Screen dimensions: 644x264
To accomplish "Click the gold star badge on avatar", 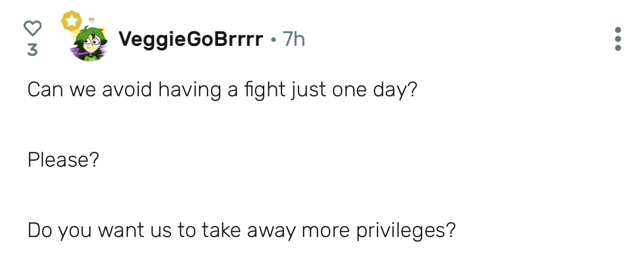I will pyautogui.click(x=71, y=21).
